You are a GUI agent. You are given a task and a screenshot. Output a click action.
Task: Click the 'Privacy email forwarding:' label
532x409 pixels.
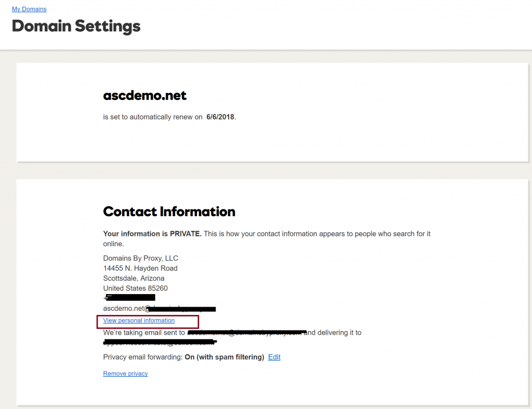(143, 357)
